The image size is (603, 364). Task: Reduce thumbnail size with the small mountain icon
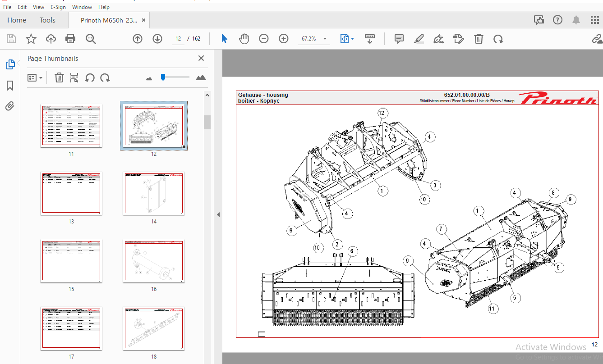149,78
